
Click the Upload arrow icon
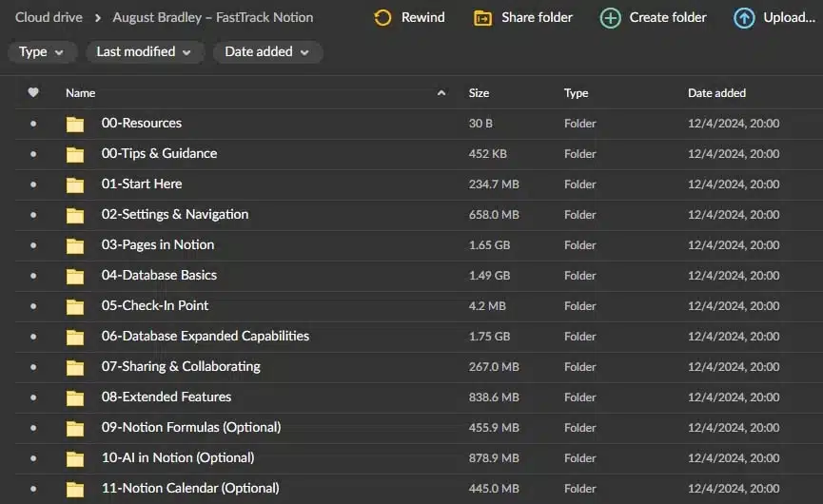click(744, 18)
